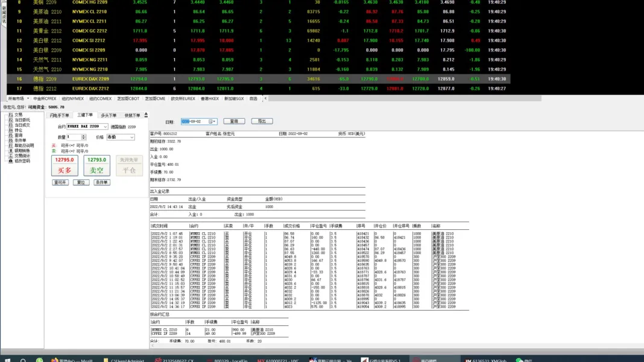Select quote row 15 天然气 2210
This screenshot has width=644, height=362.
point(258,69)
